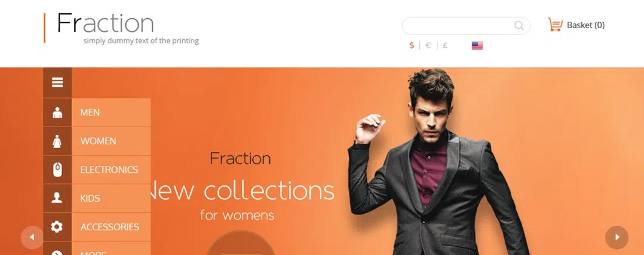Open the shopping basket cart icon
The width and height of the screenshot is (644, 255).
pos(555,25)
